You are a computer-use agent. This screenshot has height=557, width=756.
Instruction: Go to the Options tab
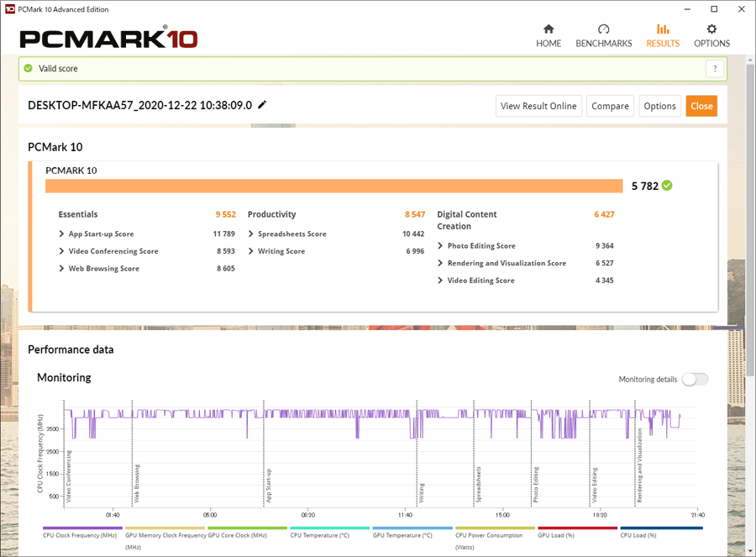pyautogui.click(x=711, y=36)
